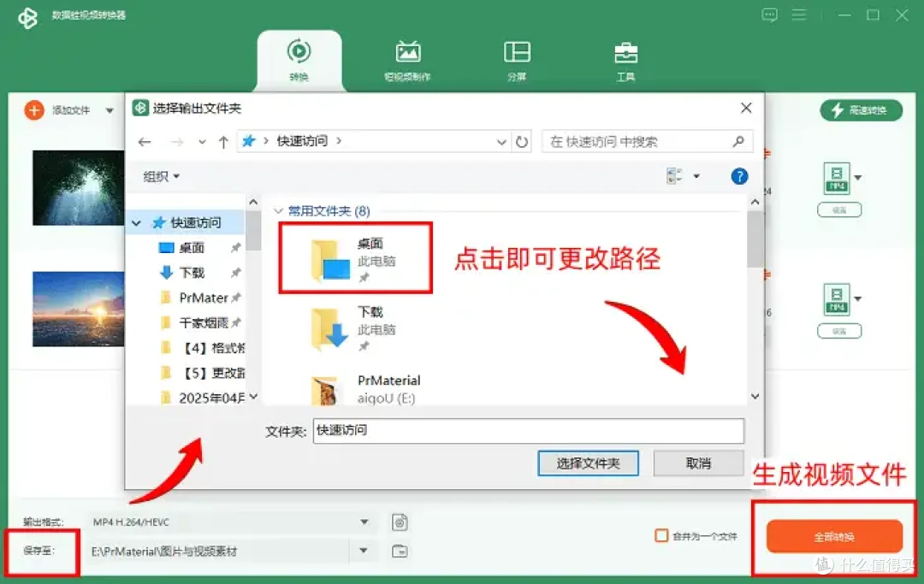
Task: Expand format arrow beside second video's MP4 icon
Action: (x=858, y=298)
